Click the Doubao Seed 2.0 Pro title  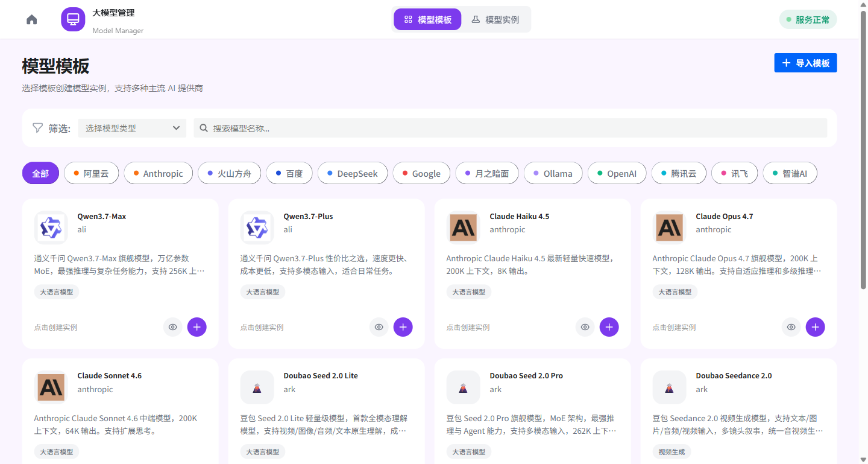(x=526, y=375)
